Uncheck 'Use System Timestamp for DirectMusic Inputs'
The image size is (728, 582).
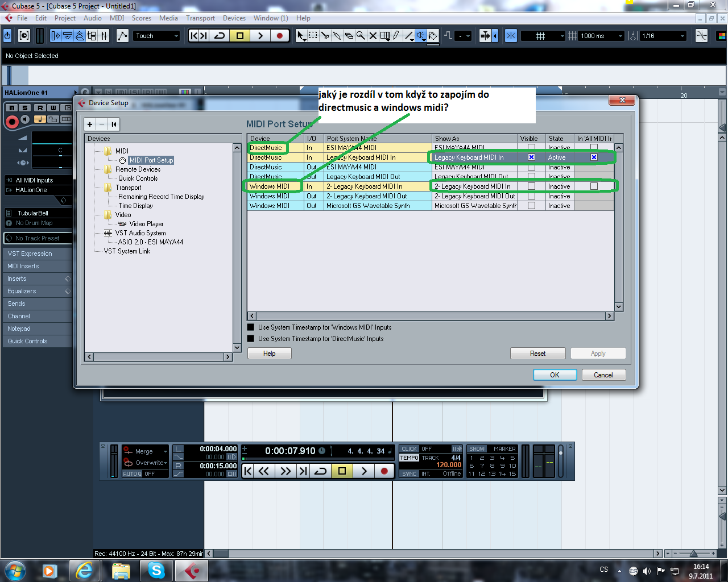coord(251,339)
